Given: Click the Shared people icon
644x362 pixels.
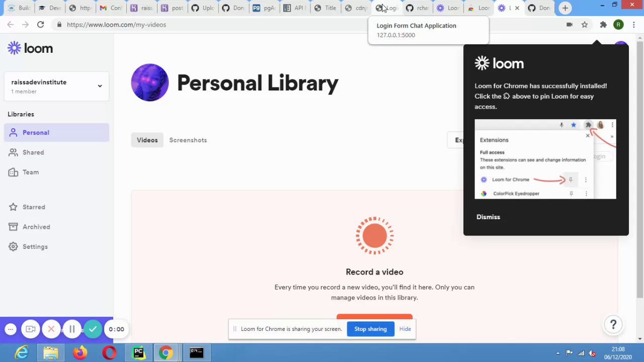Looking at the screenshot, I should [13, 152].
